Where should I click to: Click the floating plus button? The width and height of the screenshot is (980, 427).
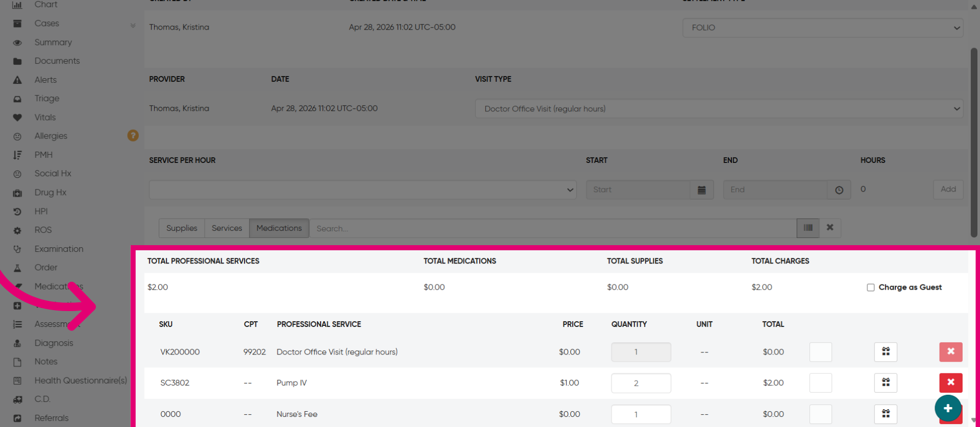(x=948, y=408)
